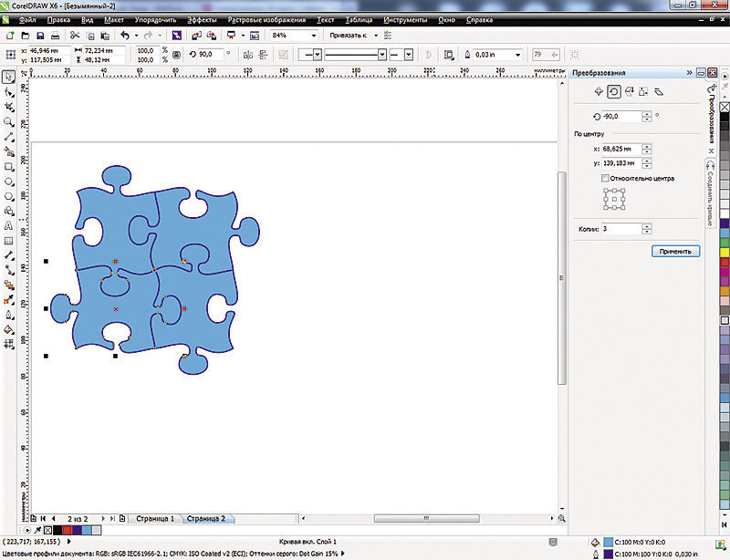Open the Scale and mirror transformation tab
The height and width of the screenshot is (560, 730).
coord(629,92)
